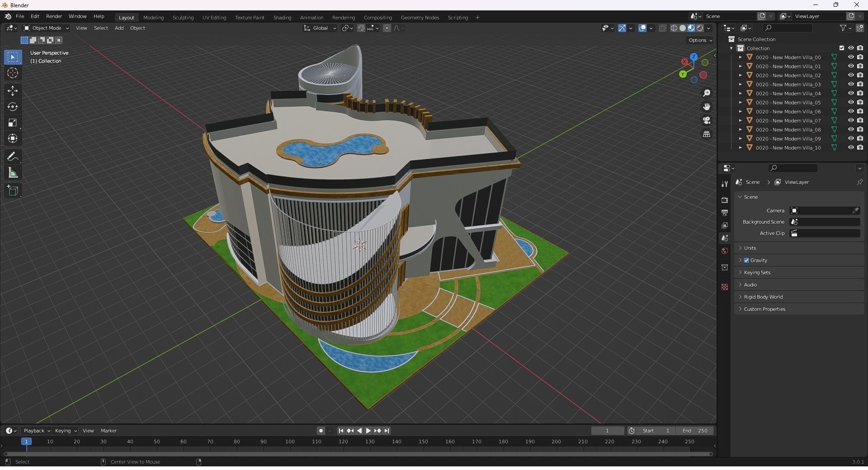The height and width of the screenshot is (470, 868).
Task: Hide New Modern Villa_03 in viewport
Action: click(851, 85)
